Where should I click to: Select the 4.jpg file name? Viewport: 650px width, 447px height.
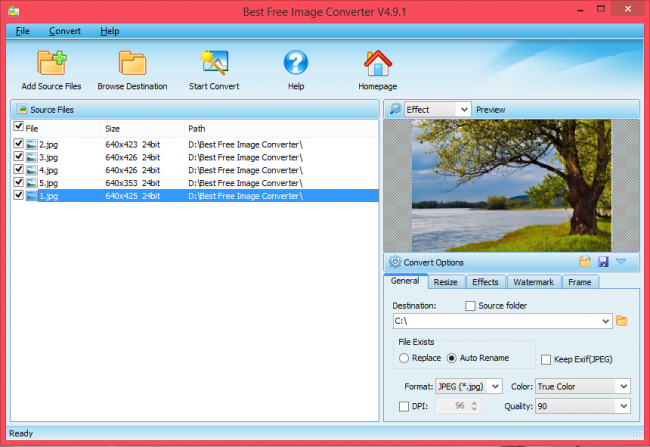point(49,170)
